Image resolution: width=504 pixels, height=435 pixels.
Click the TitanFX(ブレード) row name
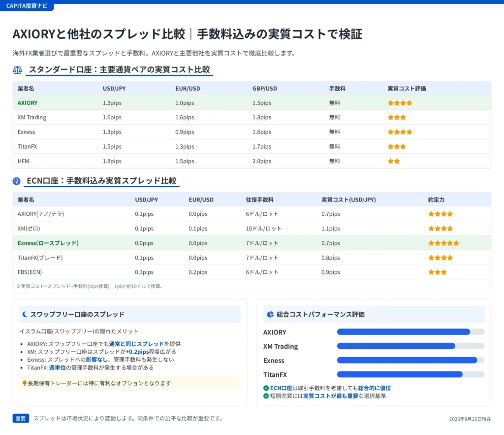point(40,258)
